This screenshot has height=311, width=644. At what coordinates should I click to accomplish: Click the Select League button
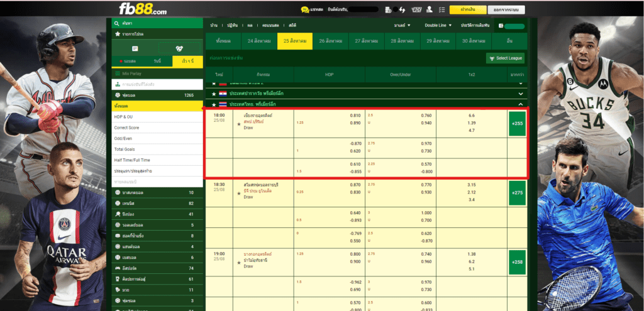tap(505, 58)
